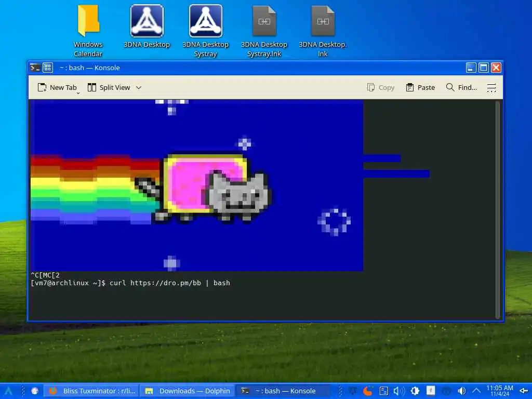Click the Konsole vertical scrollbar
The height and width of the screenshot is (399, 532).
pos(498,210)
